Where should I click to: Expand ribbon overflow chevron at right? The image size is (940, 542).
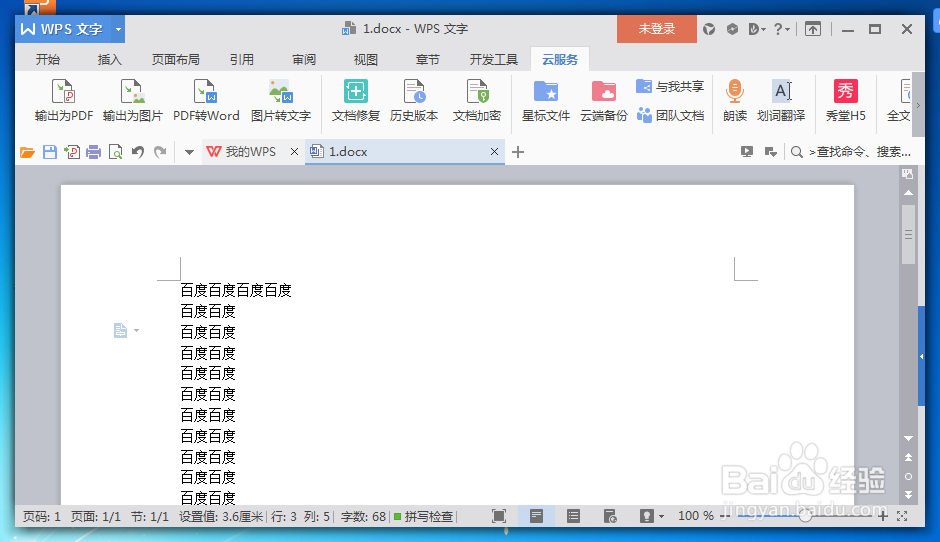coord(918,106)
